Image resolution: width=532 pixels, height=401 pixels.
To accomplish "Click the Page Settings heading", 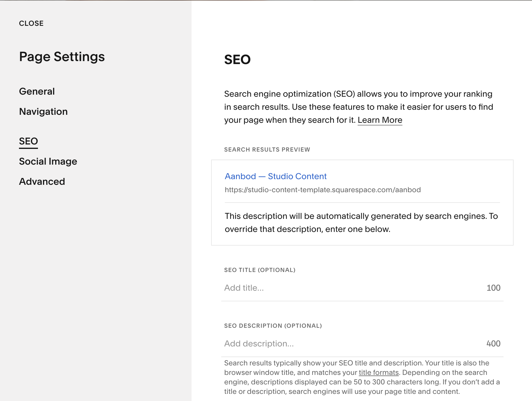I will pos(62,57).
